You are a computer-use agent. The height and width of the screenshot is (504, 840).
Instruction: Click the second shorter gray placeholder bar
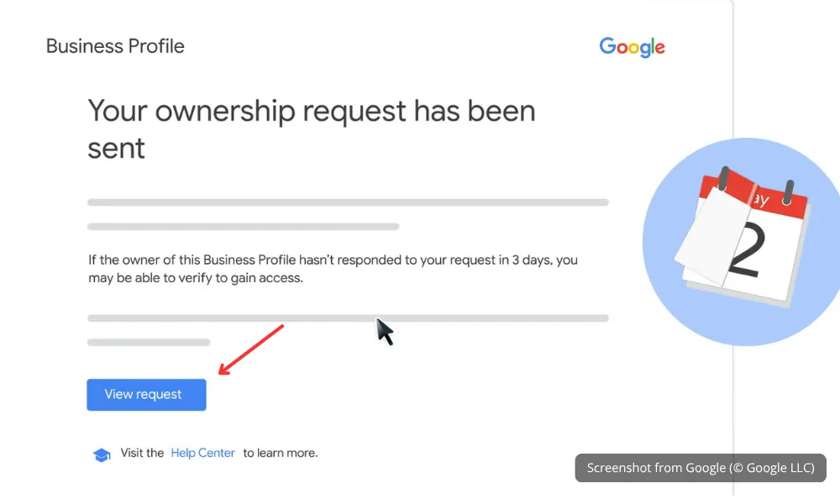[244, 226]
